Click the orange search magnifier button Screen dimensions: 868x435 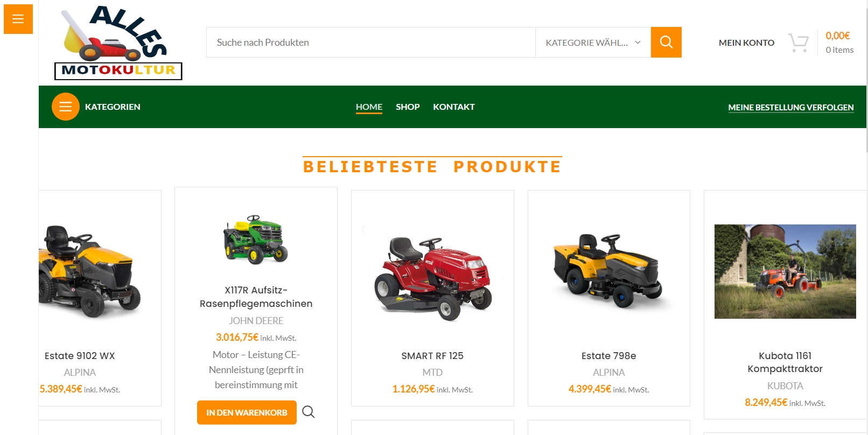pyautogui.click(x=666, y=42)
